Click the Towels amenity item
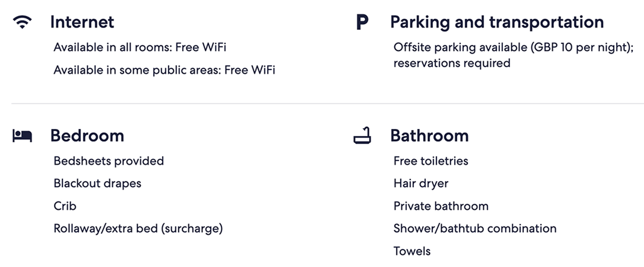 [x=412, y=251]
